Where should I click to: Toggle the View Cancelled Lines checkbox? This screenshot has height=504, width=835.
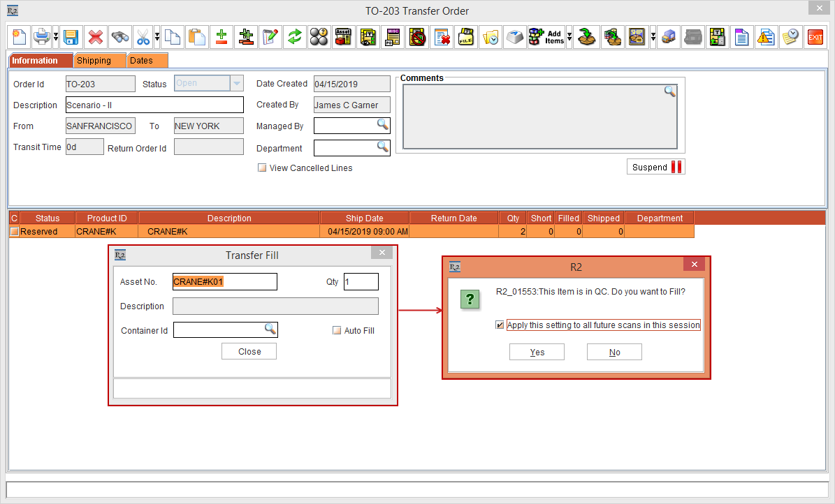click(263, 168)
